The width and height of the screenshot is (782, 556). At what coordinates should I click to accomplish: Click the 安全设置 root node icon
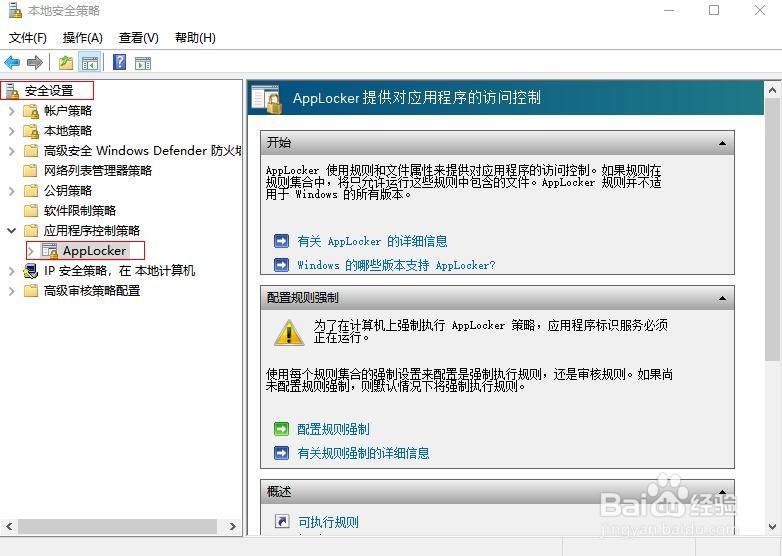pos(12,91)
